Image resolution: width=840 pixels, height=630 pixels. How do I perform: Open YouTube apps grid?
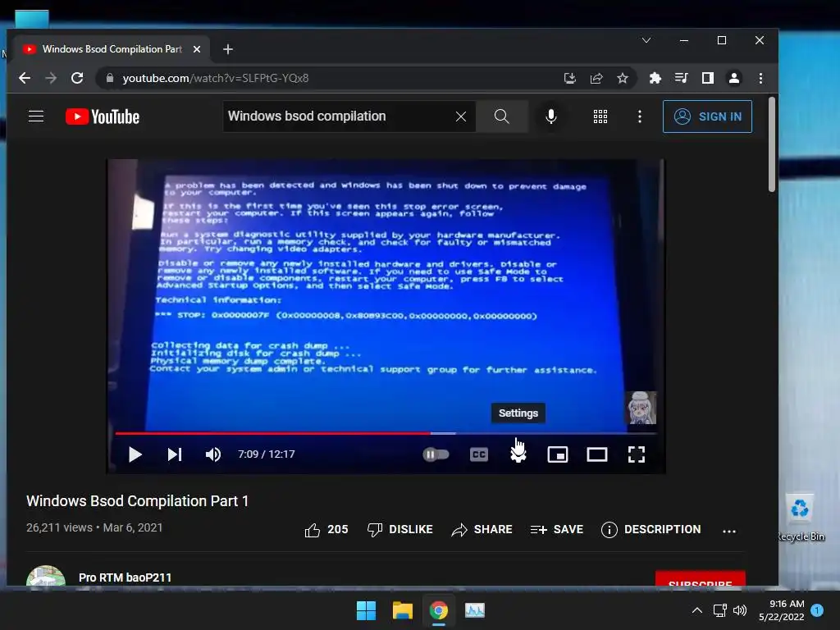(600, 116)
